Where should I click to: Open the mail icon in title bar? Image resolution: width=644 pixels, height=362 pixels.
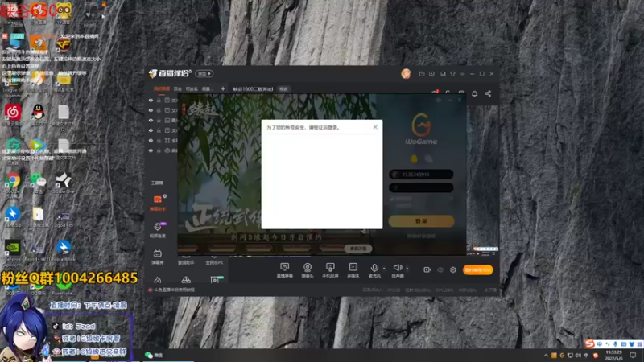(x=422, y=74)
